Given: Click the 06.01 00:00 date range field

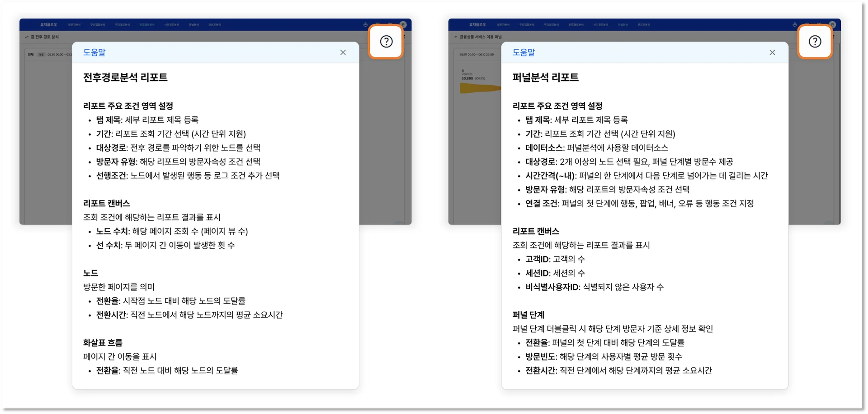Looking at the screenshot, I should click(476, 54).
